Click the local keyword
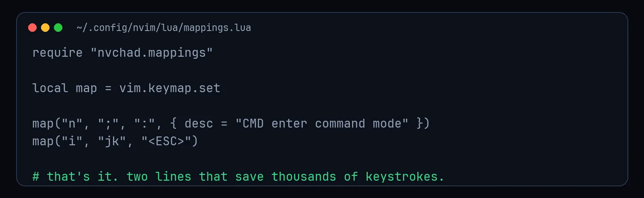Viewport: 644px width, 198px height. pos(50,88)
